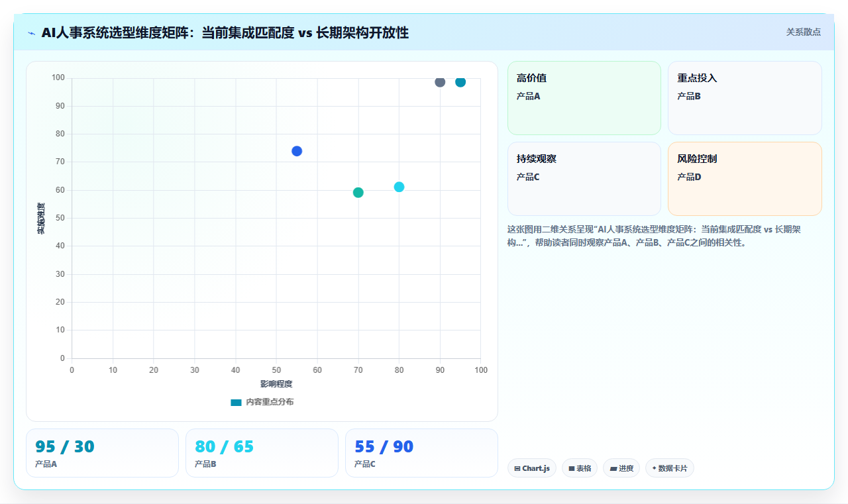Toggle the 内容重点分布 legend swatch
Screen dimensions: 848x504
(236, 402)
